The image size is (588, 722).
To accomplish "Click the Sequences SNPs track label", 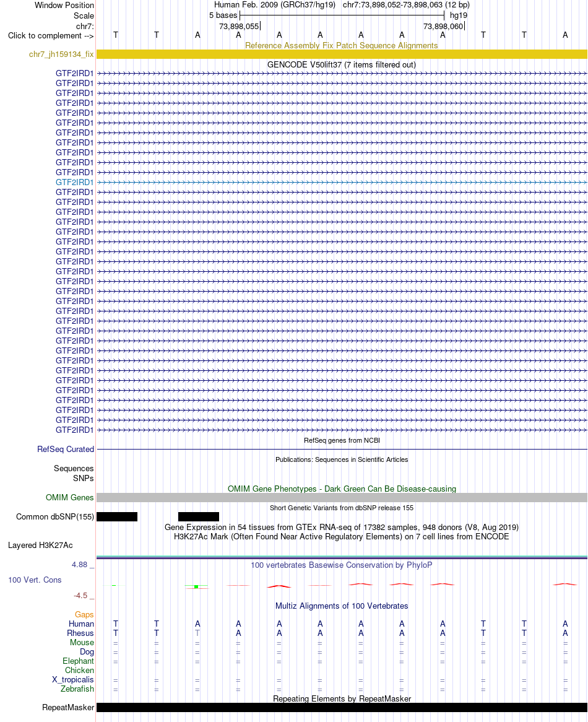I will tap(74, 473).
